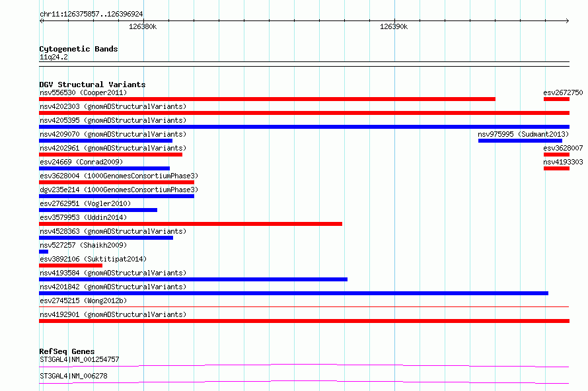Click the right arrow of coordinate ruler

(x=567, y=20)
